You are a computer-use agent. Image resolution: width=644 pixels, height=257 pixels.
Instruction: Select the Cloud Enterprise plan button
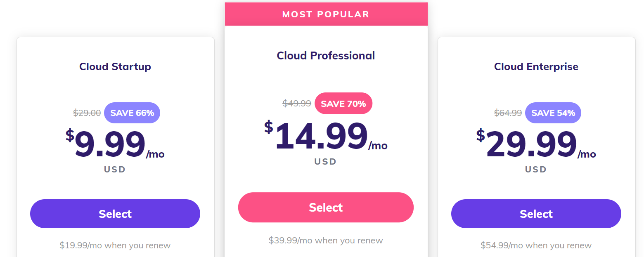click(x=536, y=214)
